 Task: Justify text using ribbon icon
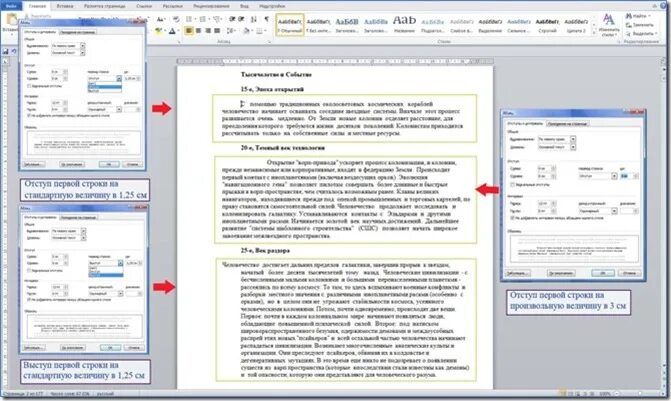click(217, 31)
